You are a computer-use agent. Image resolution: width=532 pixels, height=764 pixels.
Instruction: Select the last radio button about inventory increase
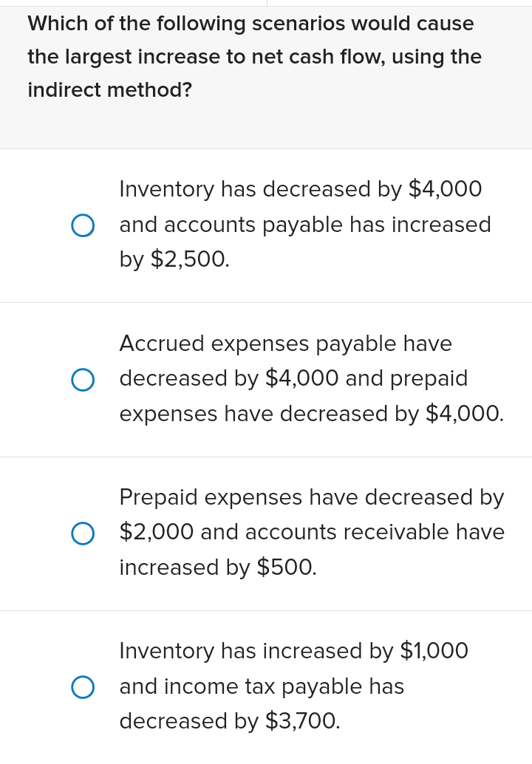pyautogui.click(x=83, y=687)
